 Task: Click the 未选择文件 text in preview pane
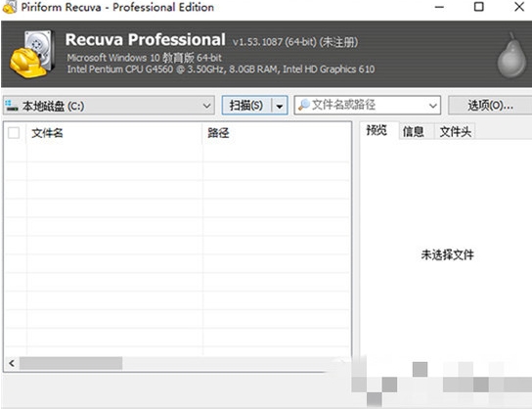(x=447, y=254)
